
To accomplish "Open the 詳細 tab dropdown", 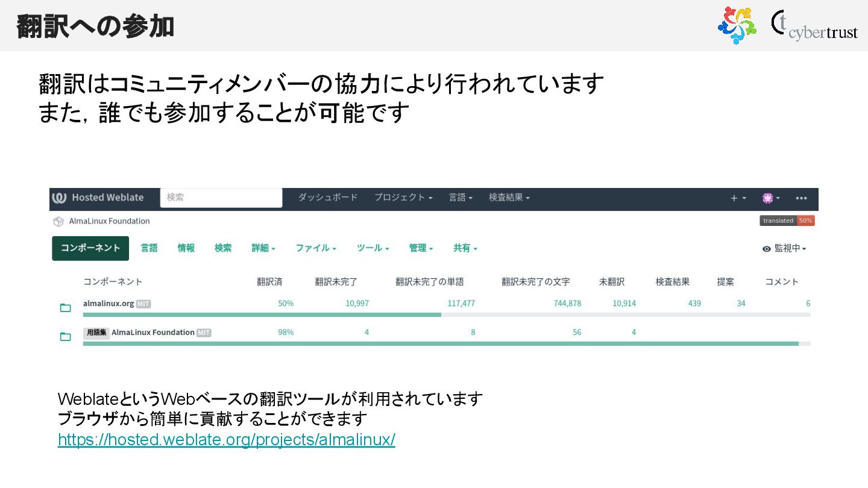I will (x=263, y=248).
